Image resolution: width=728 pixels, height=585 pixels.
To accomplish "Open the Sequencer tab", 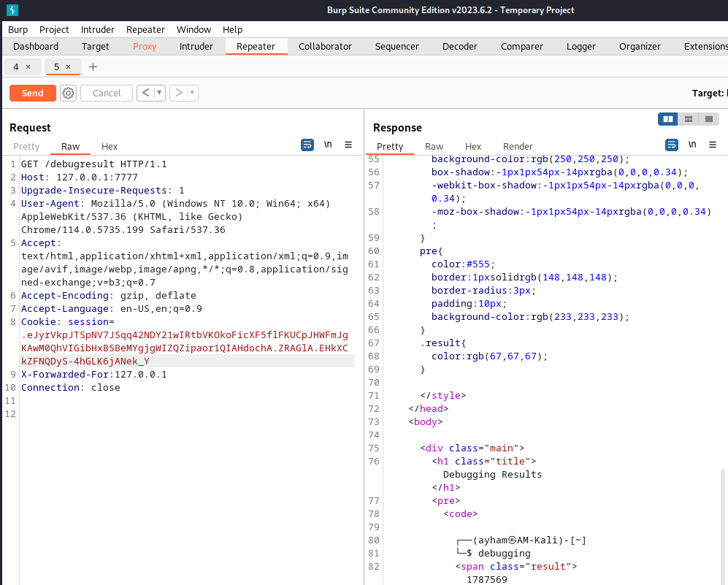I will pos(397,47).
